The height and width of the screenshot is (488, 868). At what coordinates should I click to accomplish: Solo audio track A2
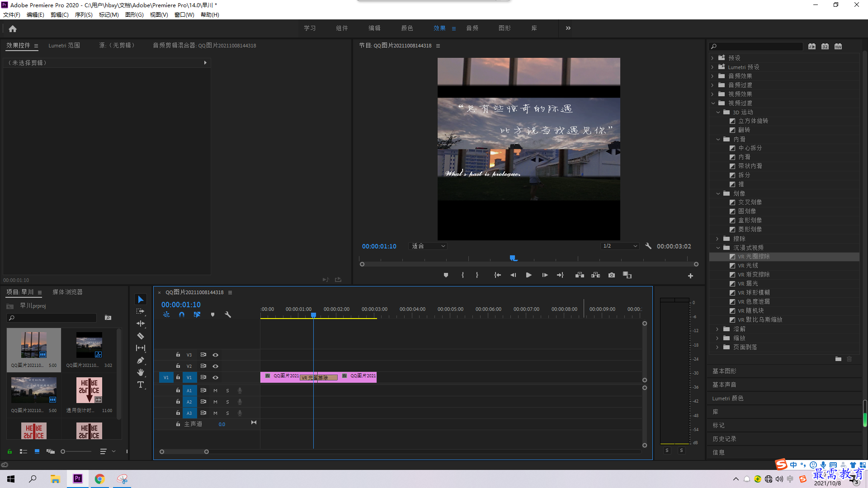click(227, 402)
